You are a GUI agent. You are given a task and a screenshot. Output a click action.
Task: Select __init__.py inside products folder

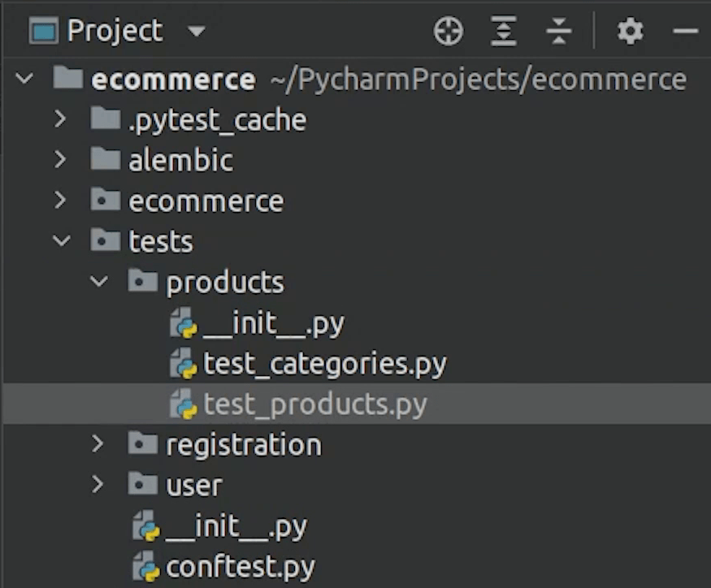(x=274, y=323)
